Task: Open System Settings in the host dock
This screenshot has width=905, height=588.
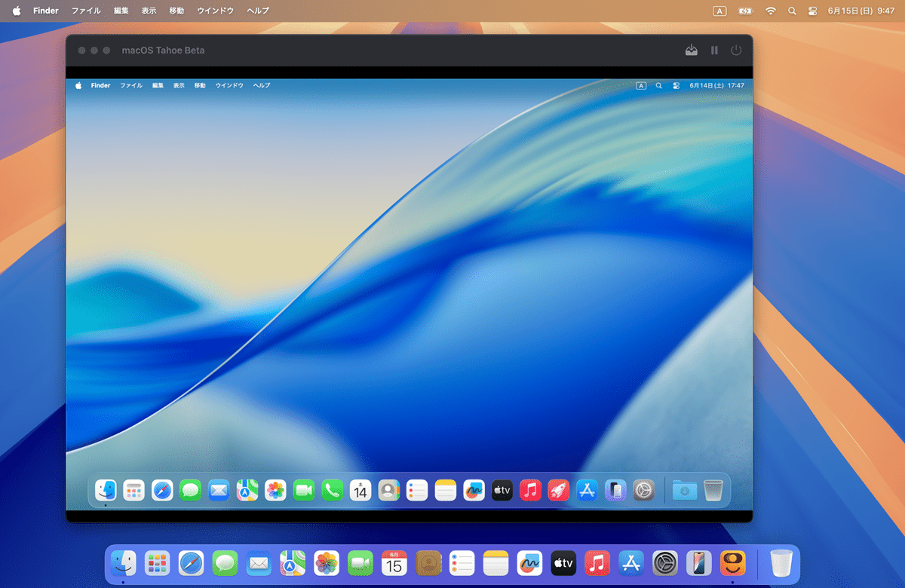Action: point(665,562)
